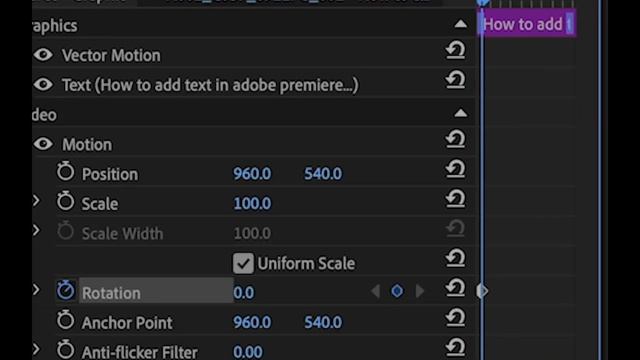This screenshot has height=360, width=640.
Task: Reset the Rotation parameter
Action: 456,288
